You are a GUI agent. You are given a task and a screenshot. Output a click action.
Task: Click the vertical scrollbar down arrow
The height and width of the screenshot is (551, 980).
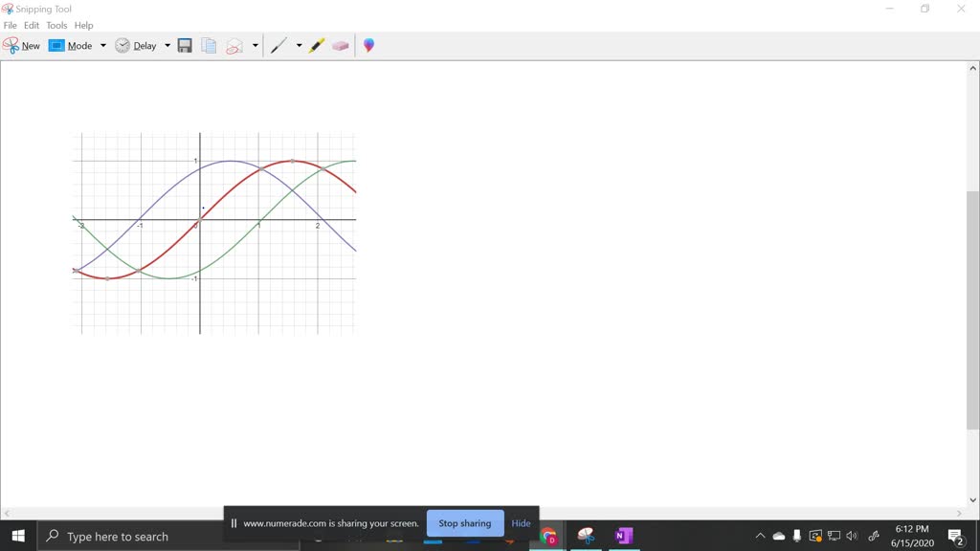pyautogui.click(x=973, y=499)
